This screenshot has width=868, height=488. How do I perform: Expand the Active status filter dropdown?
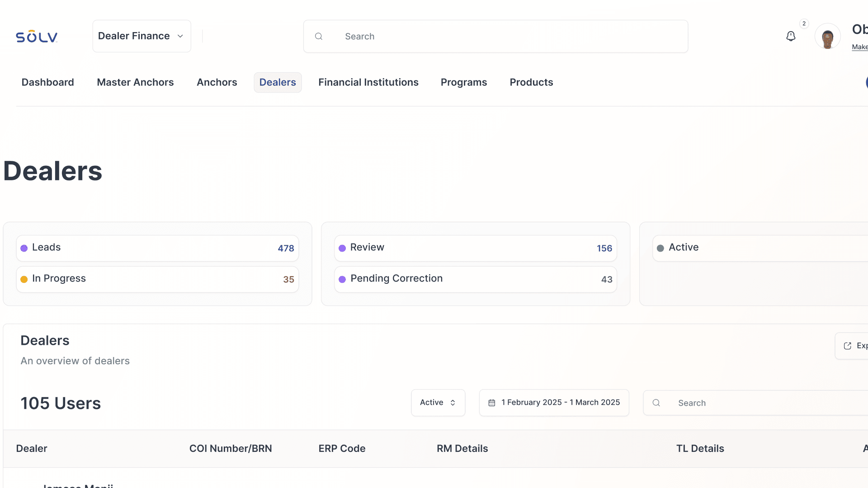click(438, 403)
